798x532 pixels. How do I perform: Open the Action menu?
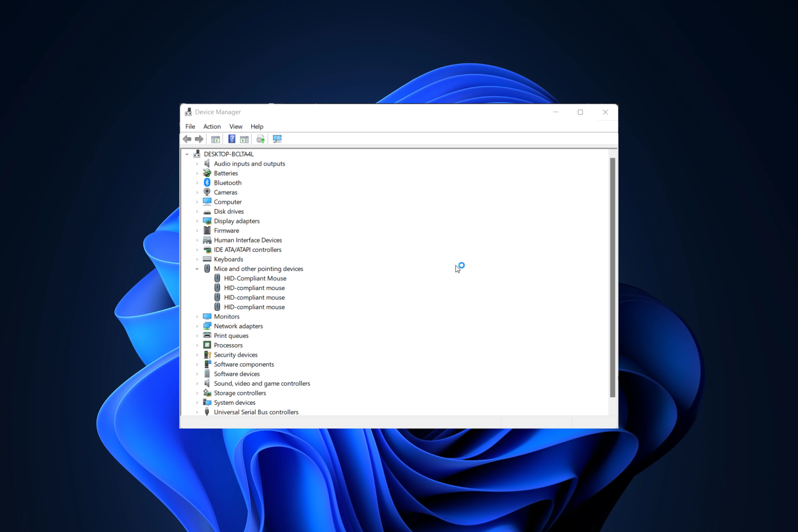click(x=212, y=126)
